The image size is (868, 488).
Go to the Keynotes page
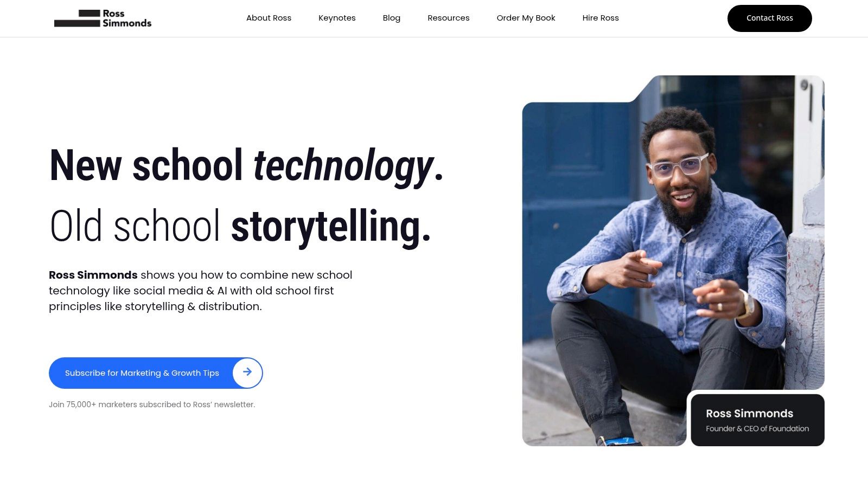(337, 18)
